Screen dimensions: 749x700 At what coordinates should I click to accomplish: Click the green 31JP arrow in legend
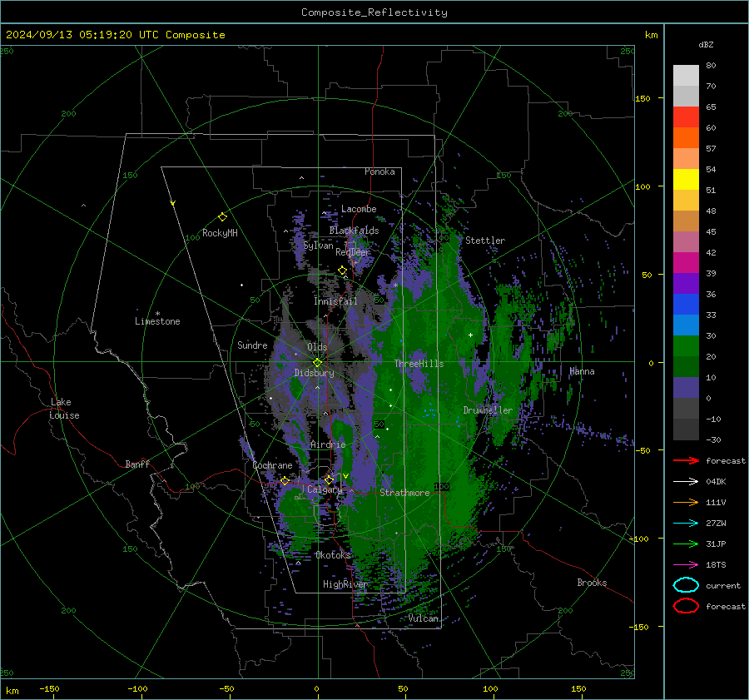(x=686, y=544)
